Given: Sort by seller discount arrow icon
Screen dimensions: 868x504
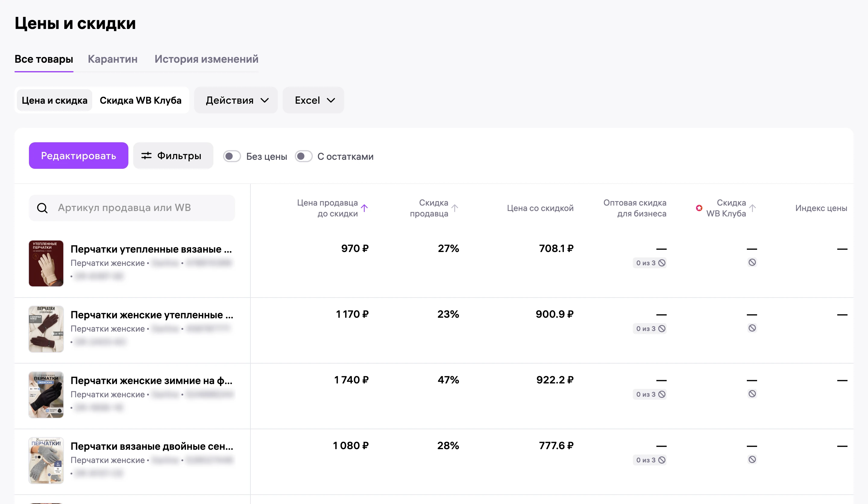Looking at the screenshot, I should [455, 208].
